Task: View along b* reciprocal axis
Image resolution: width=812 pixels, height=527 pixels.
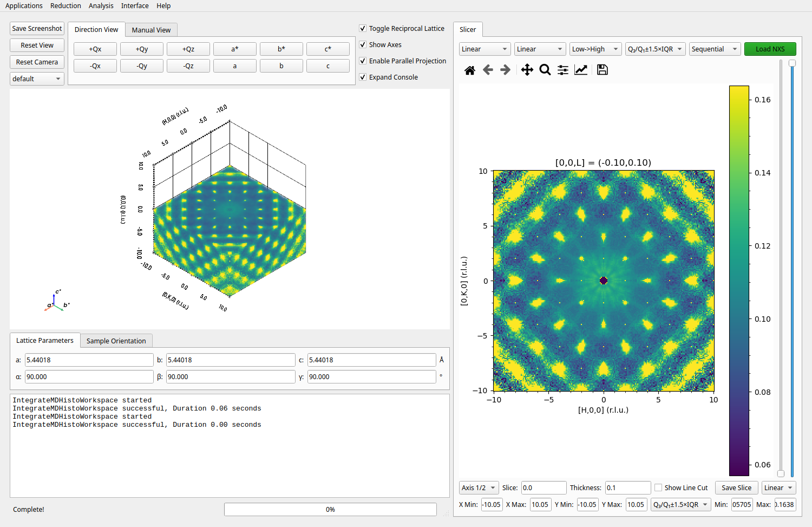Action: tap(281, 49)
